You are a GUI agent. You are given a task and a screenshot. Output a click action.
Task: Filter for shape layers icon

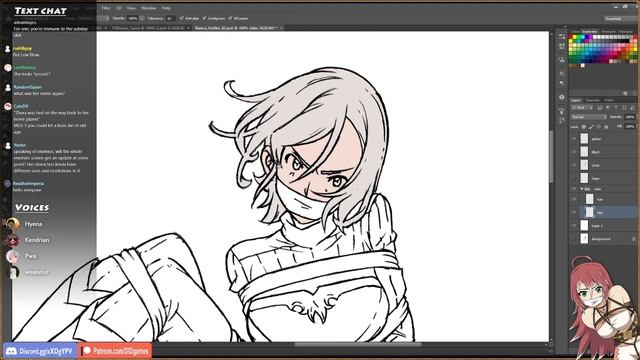pyautogui.click(x=624, y=108)
